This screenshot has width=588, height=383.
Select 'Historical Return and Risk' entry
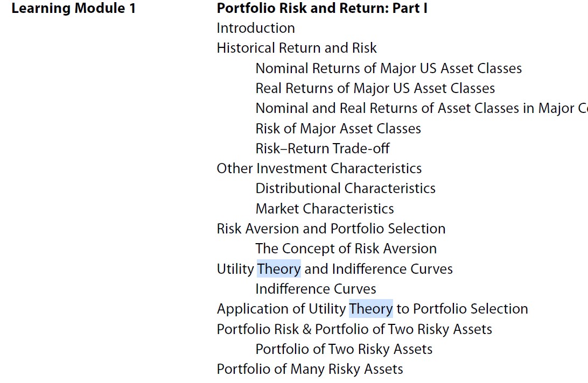point(297,48)
